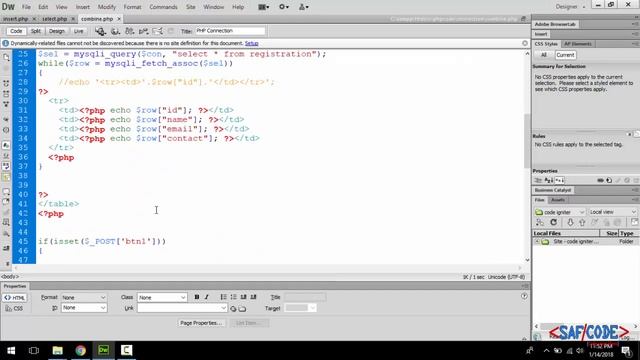
Task: Click the Unordered list icon
Action: click(223, 297)
